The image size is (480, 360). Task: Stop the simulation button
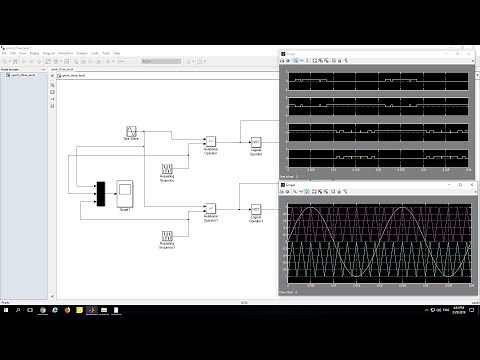click(98, 61)
